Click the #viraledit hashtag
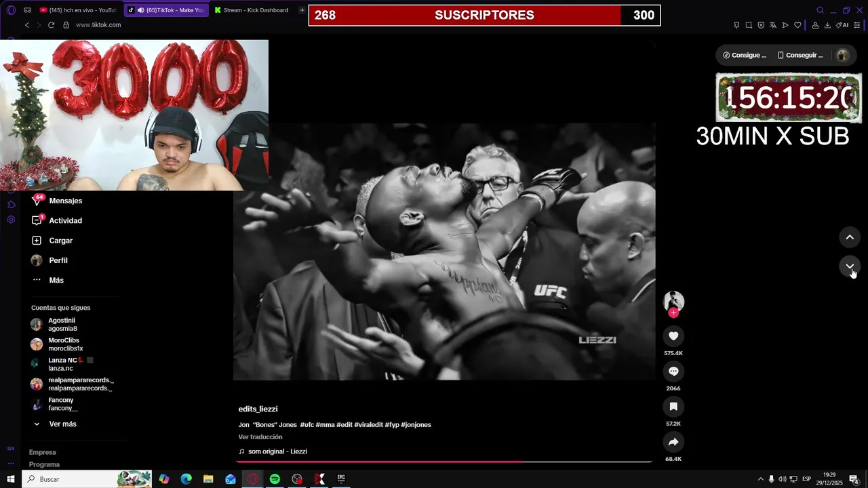 pyautogui.click(x=368, y=425)
